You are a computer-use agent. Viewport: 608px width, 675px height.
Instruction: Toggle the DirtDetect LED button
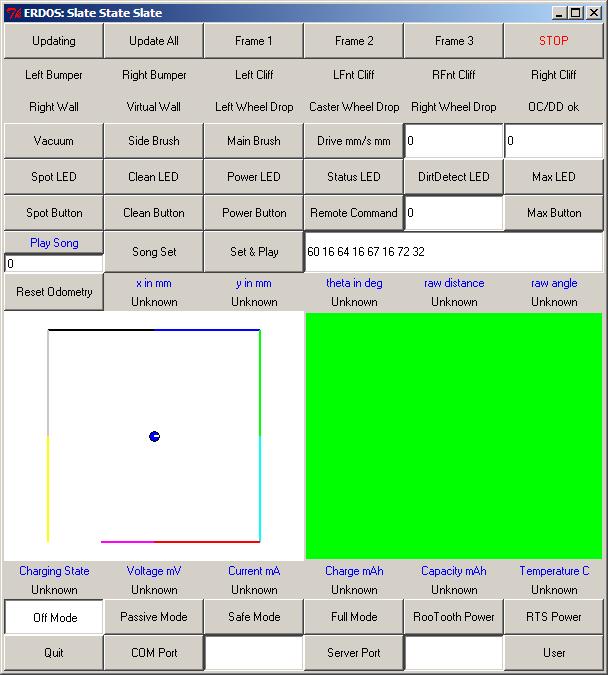[454, 177]
